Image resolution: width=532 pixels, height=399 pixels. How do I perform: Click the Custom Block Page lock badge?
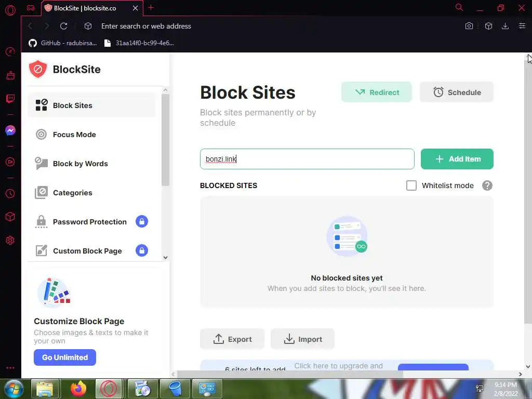pos(142,251)
